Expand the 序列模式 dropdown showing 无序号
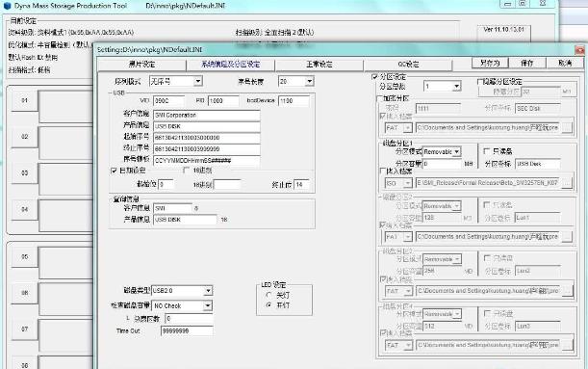The height and width of the screenshot is (369, 588). click(198, 81)
